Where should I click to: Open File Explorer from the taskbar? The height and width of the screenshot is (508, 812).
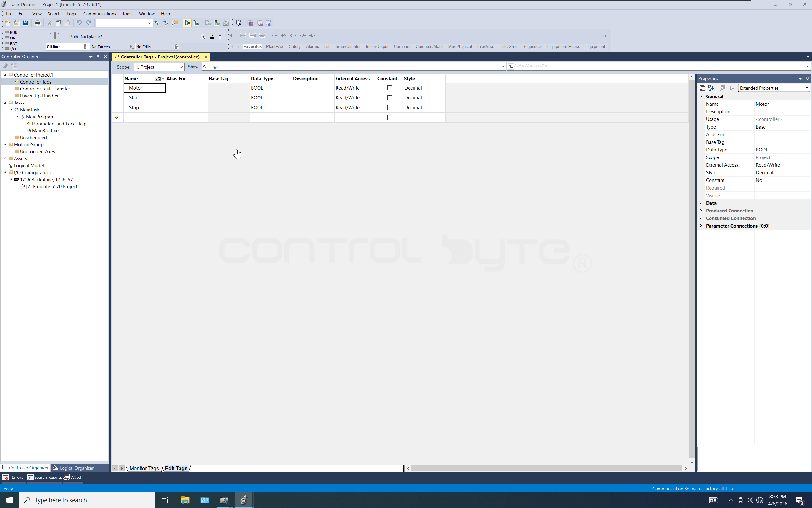click(x=185, y=500)
